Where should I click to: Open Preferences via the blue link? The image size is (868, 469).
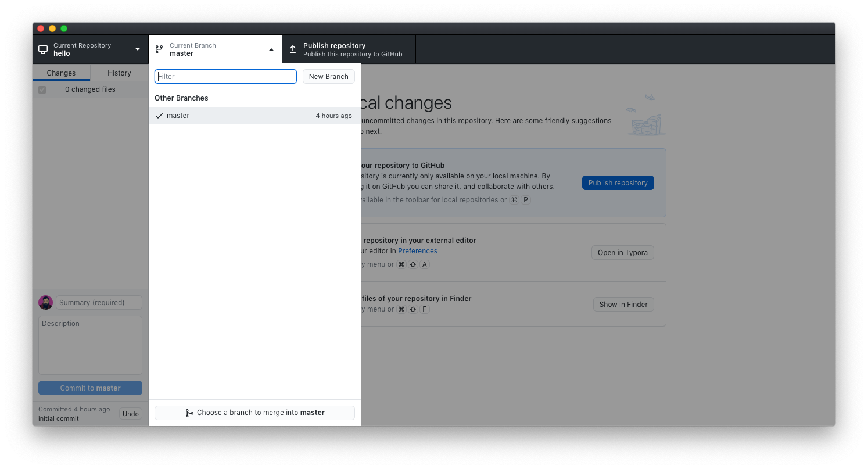coord(417,250)
